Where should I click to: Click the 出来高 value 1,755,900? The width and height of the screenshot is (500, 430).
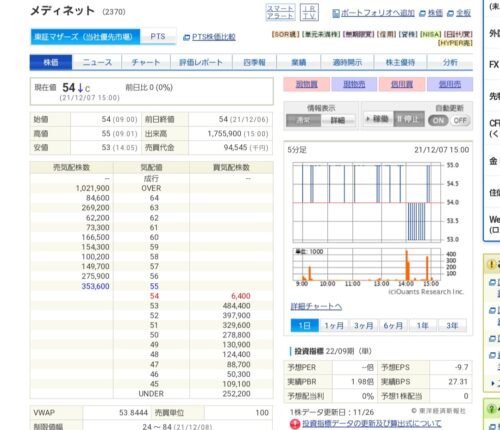coord(224,134)
